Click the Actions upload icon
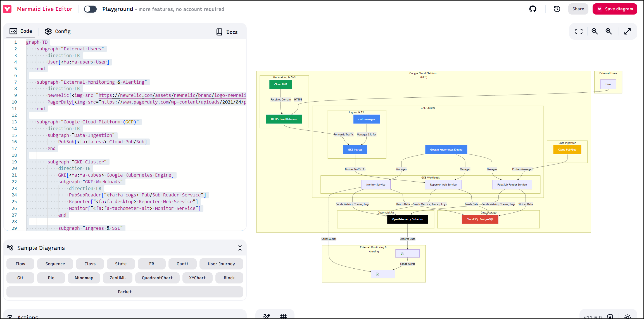This screenshot has width=644, height=319. point(10,317)
